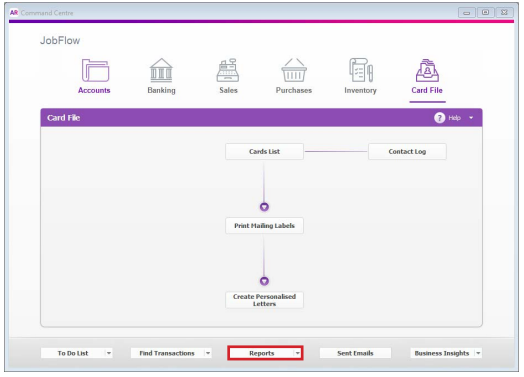This screenshot has height=377, width=524.
Task: Open Business Insights
Action: pyautogui.click(x=442, y=353)
